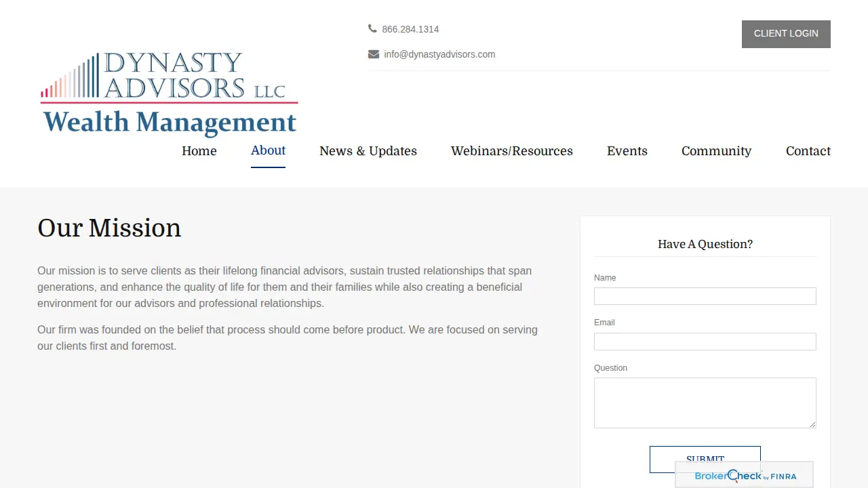This screenshot has height=488, width=868.
Task: Navigate to News & Updates
Action: 368,151
